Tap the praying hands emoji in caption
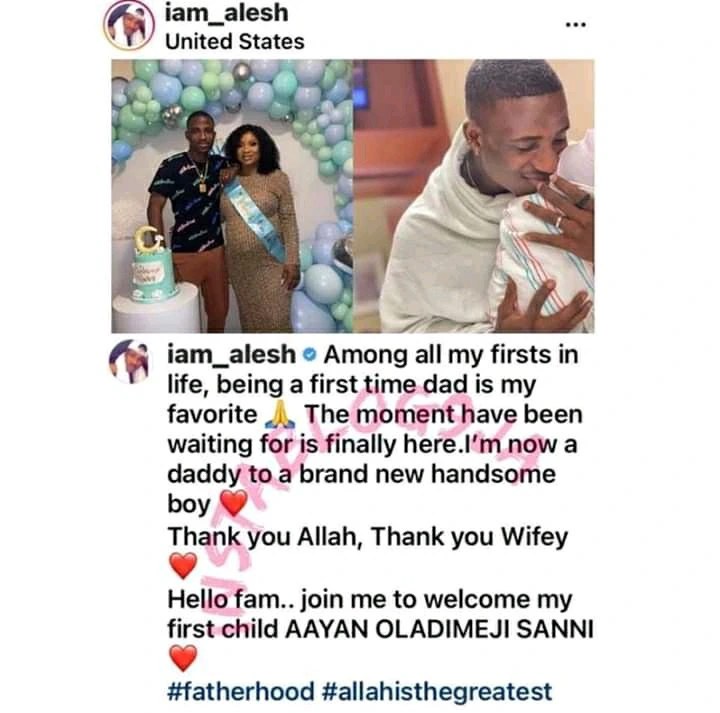The height and width of the screenshot is (713, 720). point(281,415)
